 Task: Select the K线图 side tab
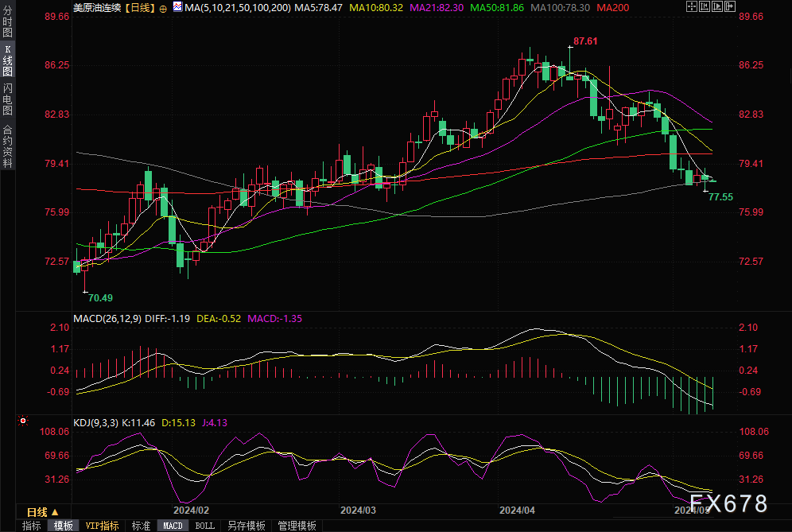pos(7,60)
